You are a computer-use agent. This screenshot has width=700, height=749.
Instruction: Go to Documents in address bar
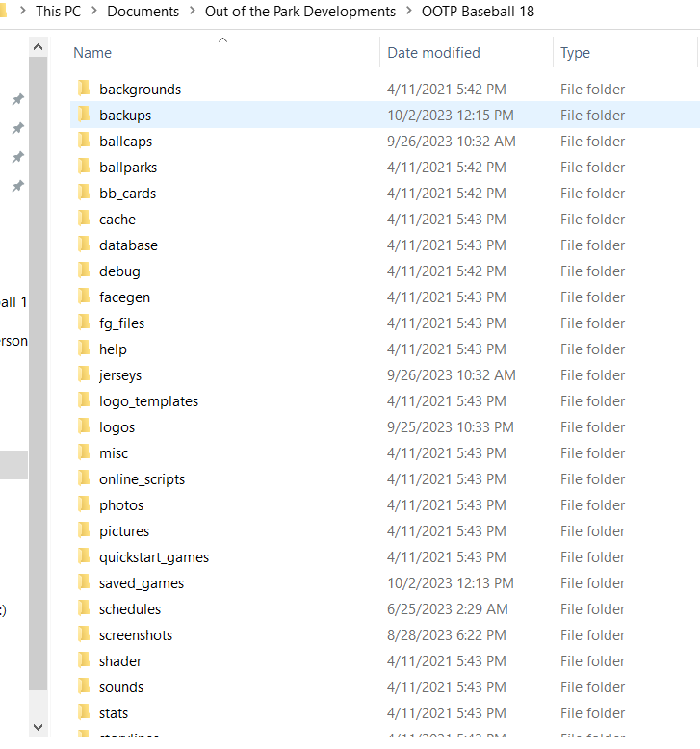click(143, 11)
